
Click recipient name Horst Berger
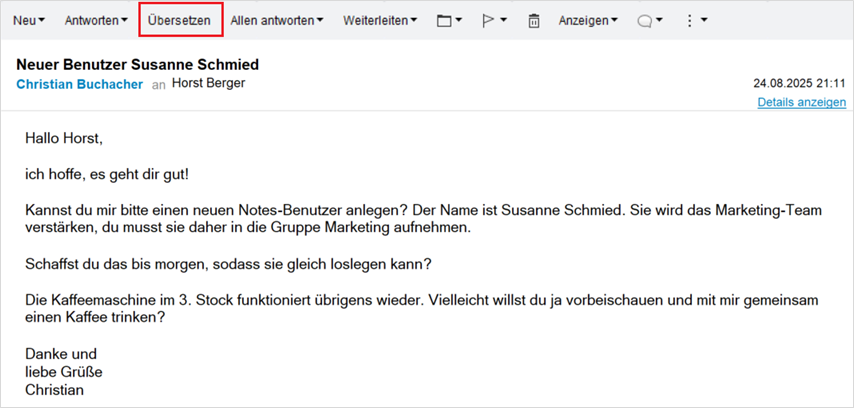click(208, 84)
